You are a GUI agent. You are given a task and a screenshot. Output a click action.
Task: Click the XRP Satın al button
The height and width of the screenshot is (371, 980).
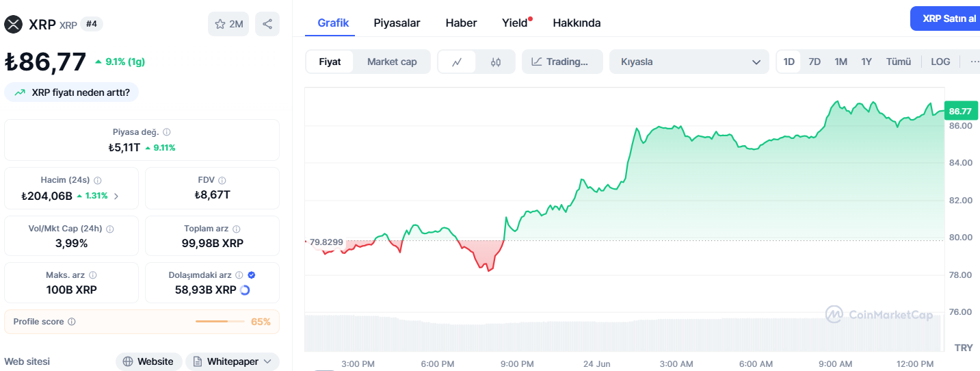coord(945,18)
